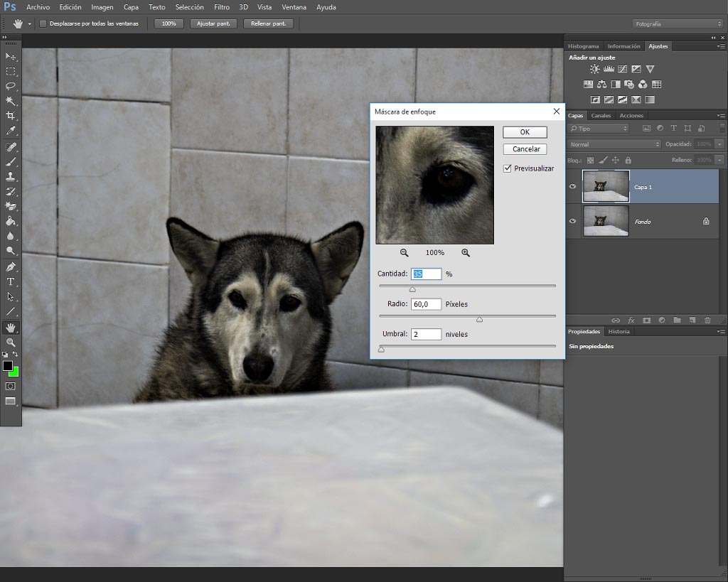The image size is (728, 582).
Task: Select the Capa 1 layer thumbnail
Action: point(606,186)
